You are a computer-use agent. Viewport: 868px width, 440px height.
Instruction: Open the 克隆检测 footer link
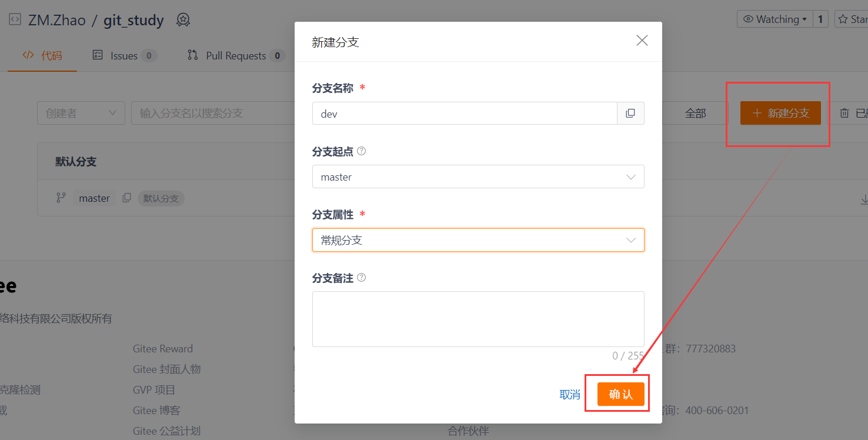tap(20, 390)
